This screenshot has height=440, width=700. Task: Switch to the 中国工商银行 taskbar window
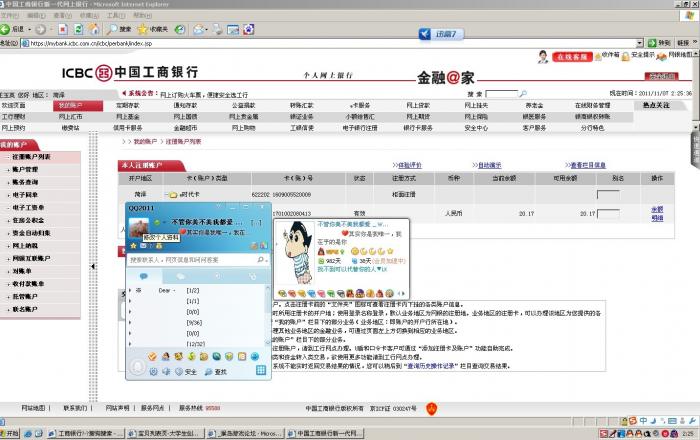325,433
